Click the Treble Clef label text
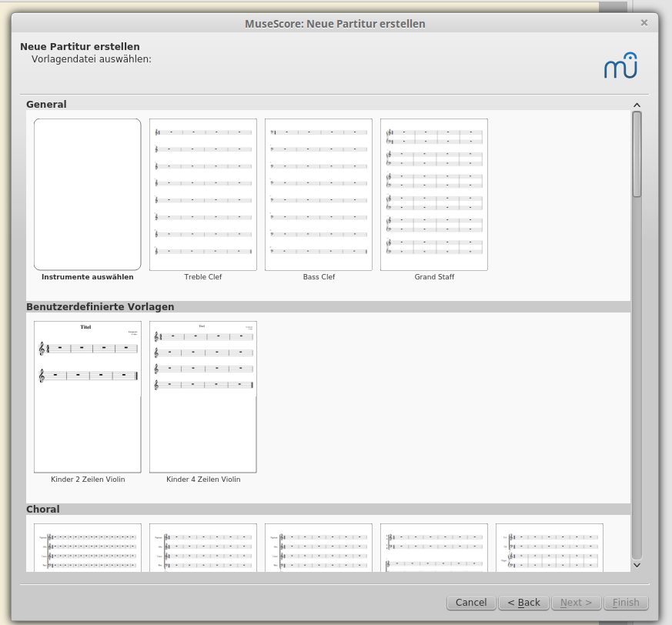This screenshot has width=672, height=625. click(203, 277)
